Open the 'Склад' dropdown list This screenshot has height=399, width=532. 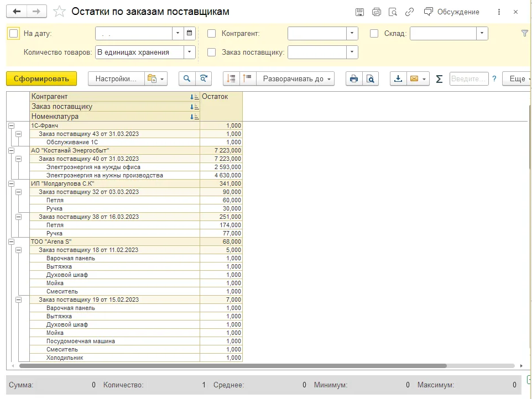click(x=482, y=33)
